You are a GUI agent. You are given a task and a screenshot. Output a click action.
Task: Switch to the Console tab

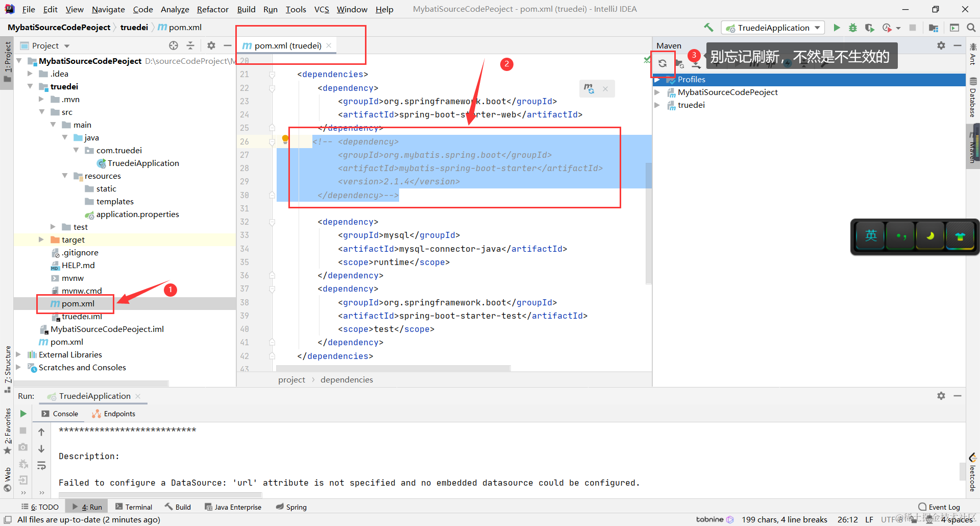coord(60,414)
